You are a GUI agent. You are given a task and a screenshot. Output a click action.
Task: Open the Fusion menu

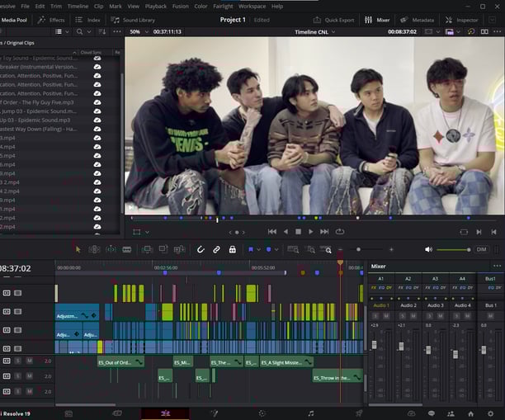click(x=181, y=6)
